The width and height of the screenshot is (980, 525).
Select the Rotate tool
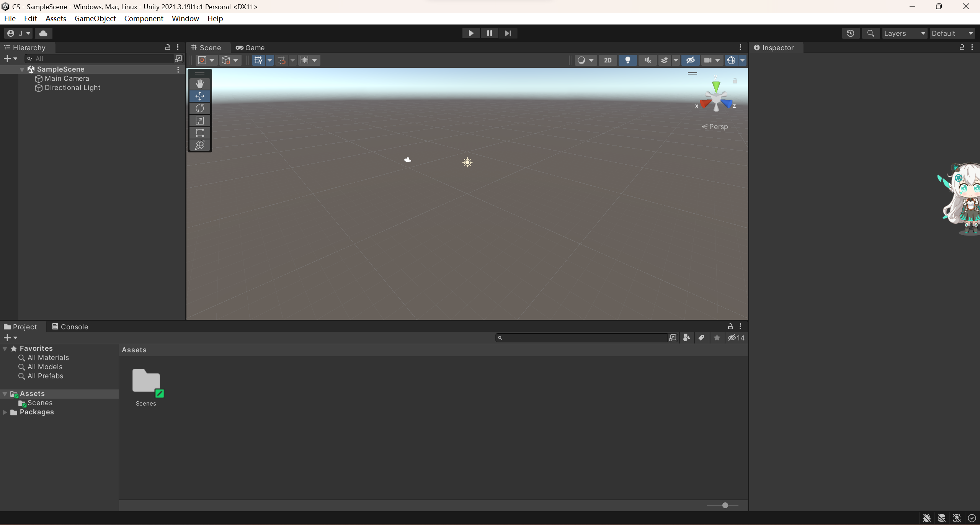[x=200, y=108]
